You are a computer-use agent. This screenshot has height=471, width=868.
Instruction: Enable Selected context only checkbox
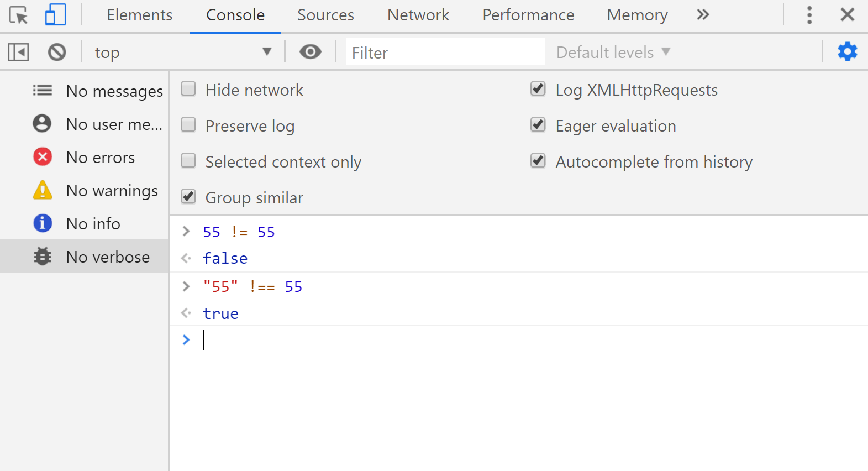188,161
